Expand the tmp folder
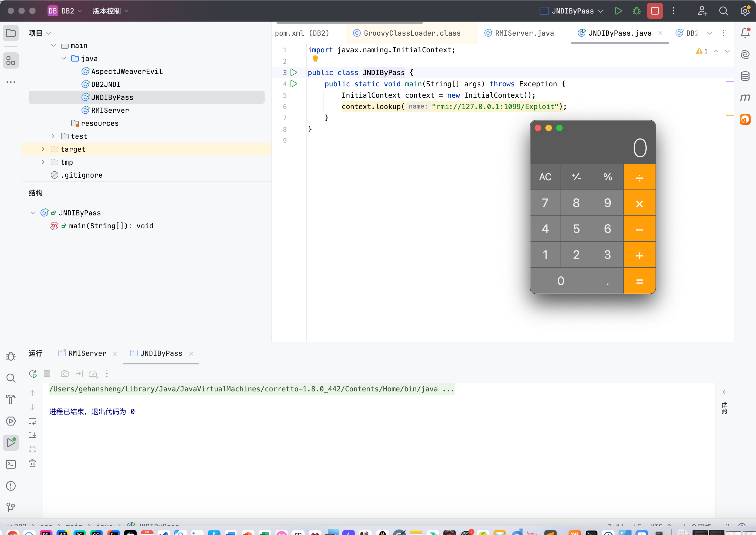Viewport: 756px width, 535px height. [x=43, y=162]
